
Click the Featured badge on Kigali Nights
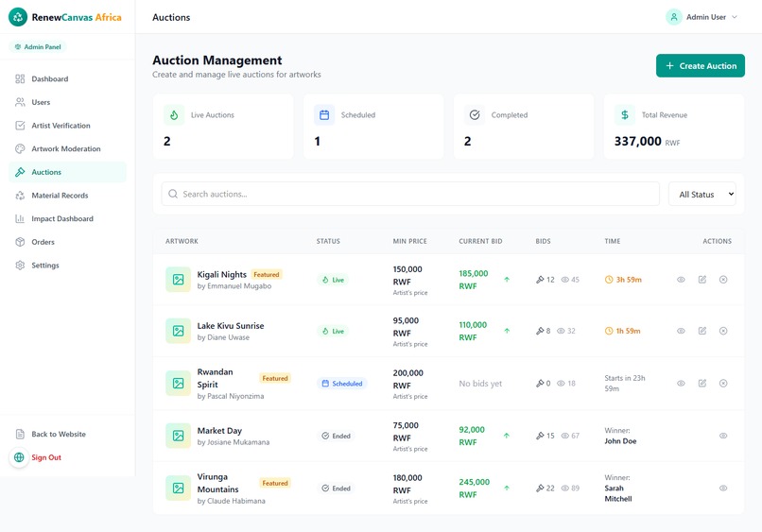(267, 274)
